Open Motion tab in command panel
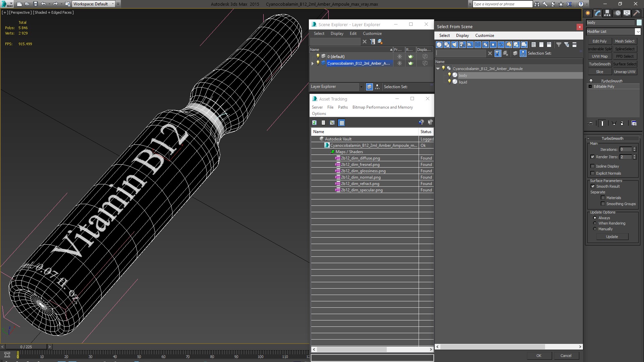644x362 pixels. [x=618, y=13]
